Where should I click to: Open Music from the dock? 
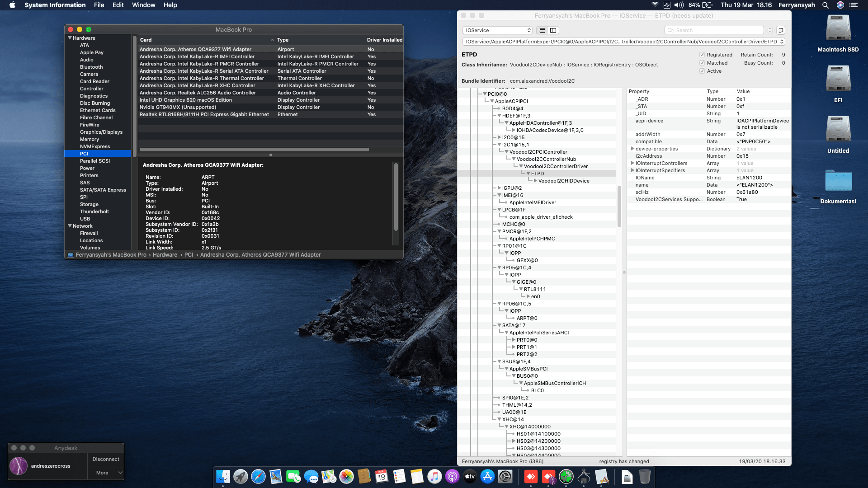(434, 476)
